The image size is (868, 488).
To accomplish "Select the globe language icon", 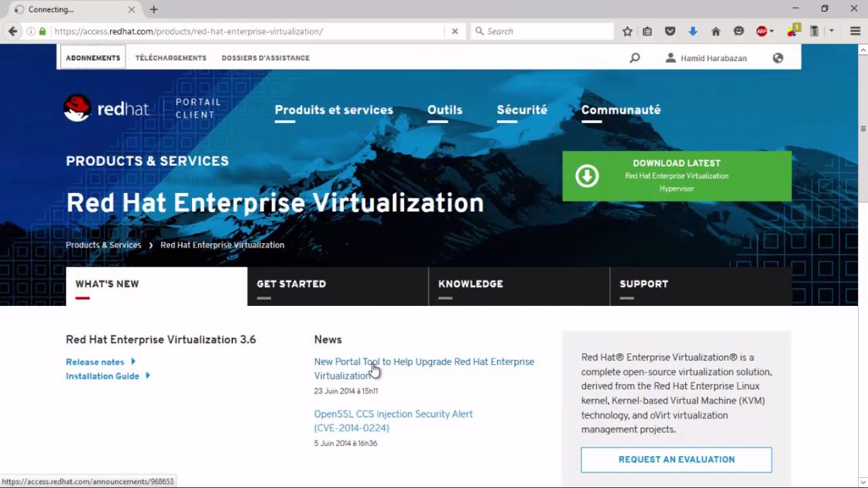I will (777, 57).
